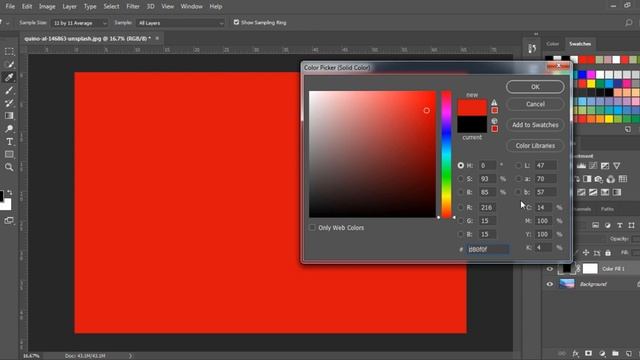Viewport: 640px width, 360px height.
Task: Hide the Background layer
Action: (550, 284)
